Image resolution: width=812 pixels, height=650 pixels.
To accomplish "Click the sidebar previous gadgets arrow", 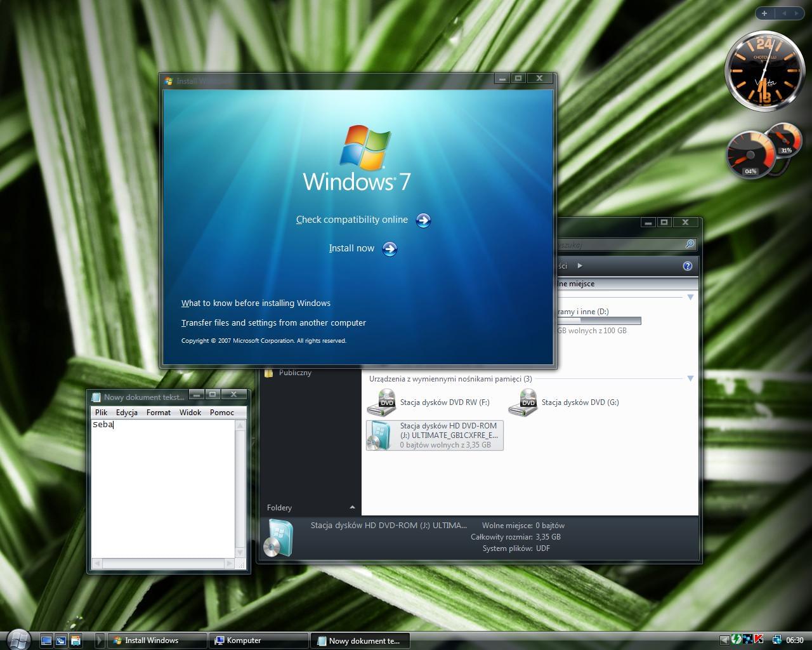I will [x=784, y=13].
